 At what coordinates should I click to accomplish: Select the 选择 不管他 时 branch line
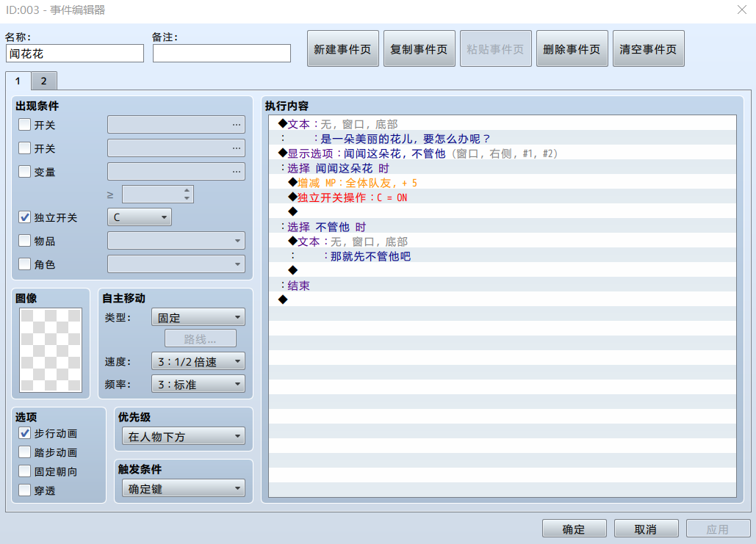click(503, 227)
